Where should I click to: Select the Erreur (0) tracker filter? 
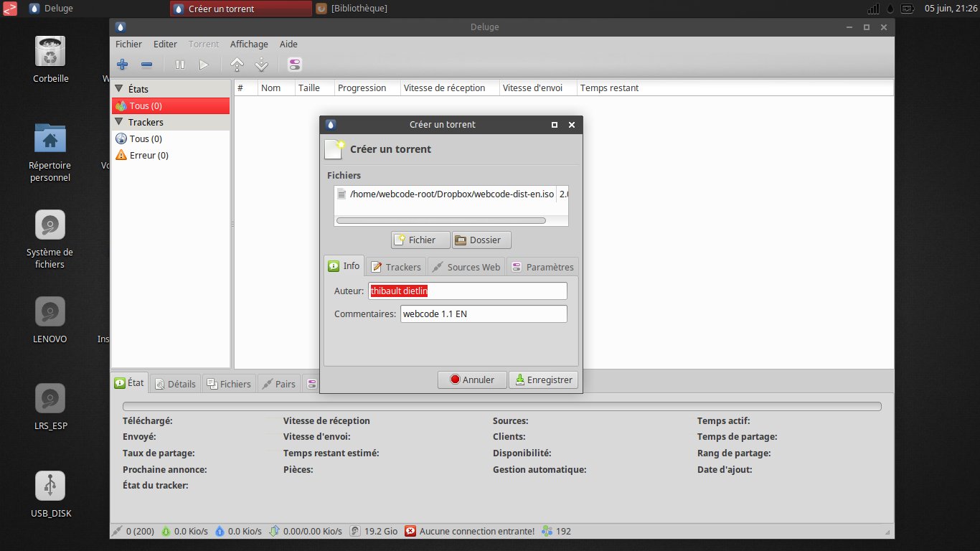pyautogui.click(x=149, y=155)
